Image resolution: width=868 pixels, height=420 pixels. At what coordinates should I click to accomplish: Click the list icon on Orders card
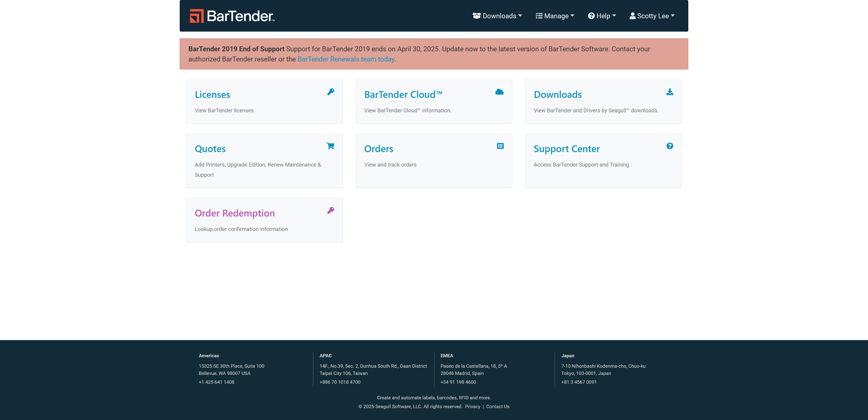(500, 146)
